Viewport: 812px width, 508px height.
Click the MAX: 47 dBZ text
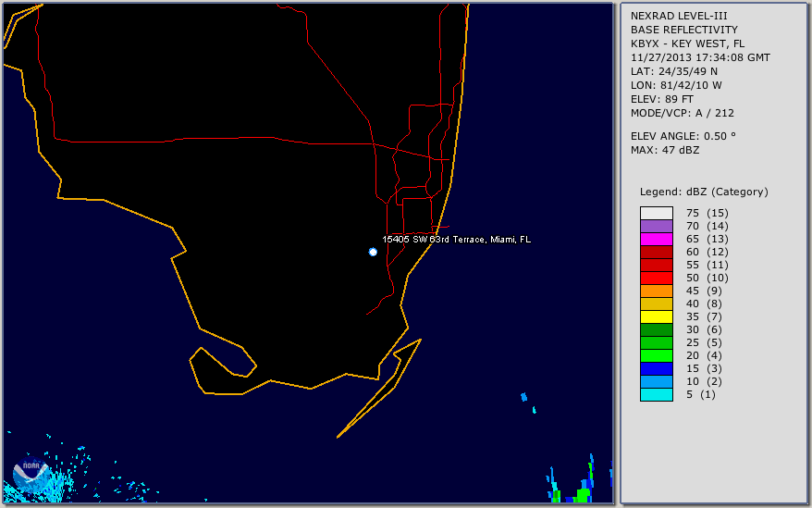665,150
